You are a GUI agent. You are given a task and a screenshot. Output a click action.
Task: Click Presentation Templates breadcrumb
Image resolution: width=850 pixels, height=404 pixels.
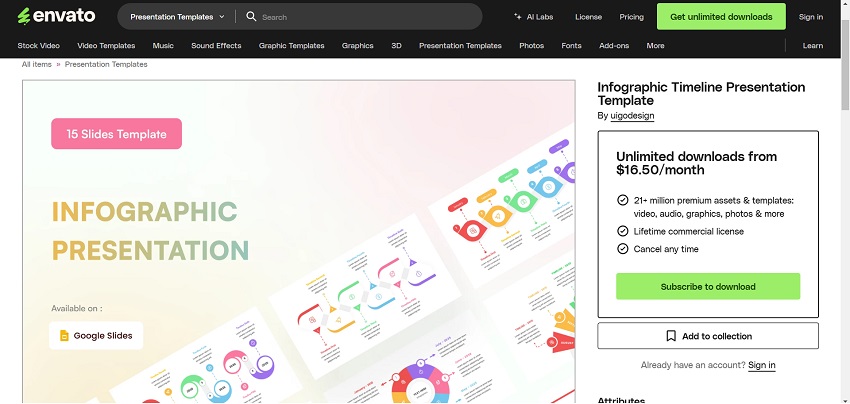click(106, 64)
